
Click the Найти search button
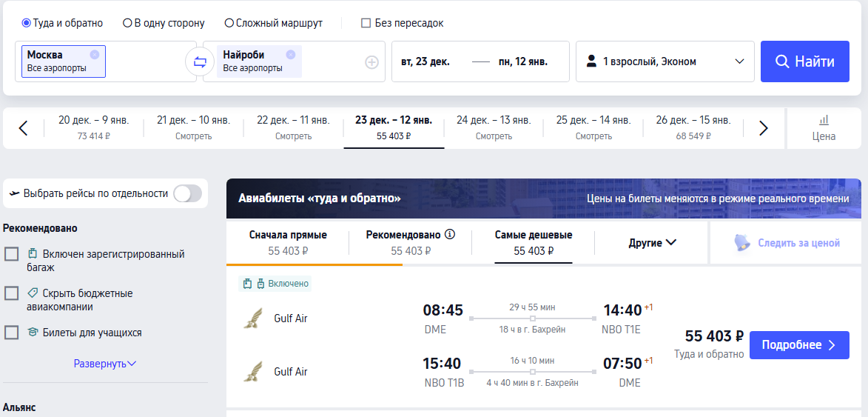805,61
